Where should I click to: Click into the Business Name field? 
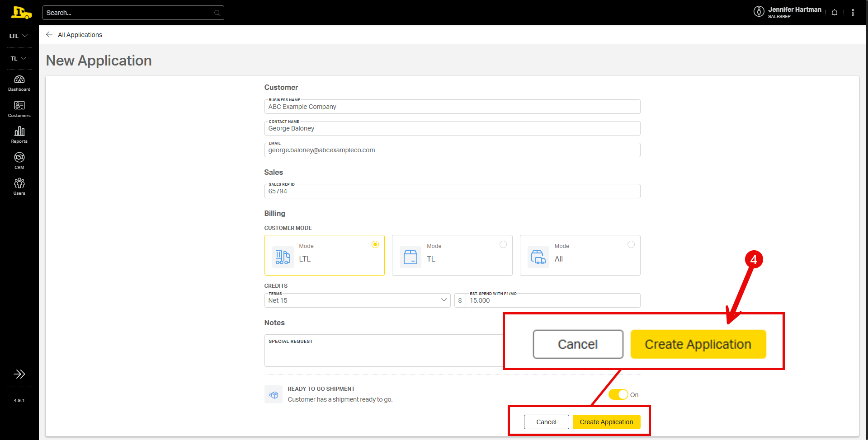click(452, 107)
